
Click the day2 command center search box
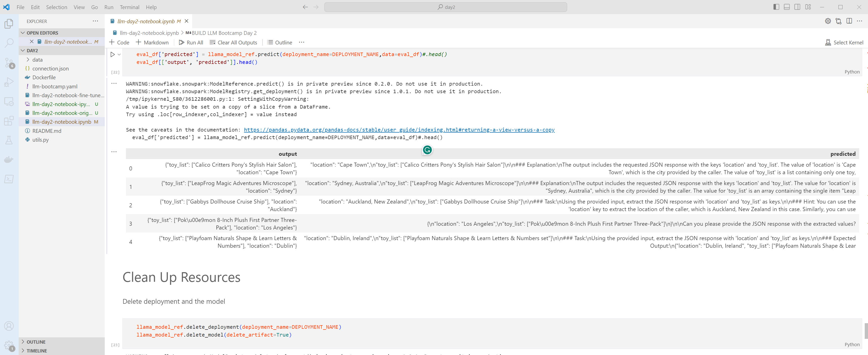tap(445, 7)
